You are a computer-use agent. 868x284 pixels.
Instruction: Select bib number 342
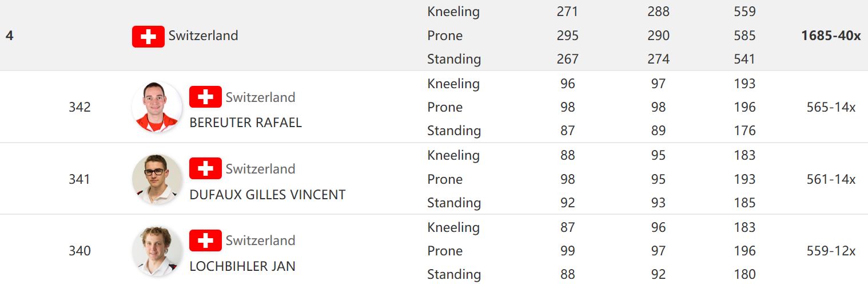click(x=79, y=107)
